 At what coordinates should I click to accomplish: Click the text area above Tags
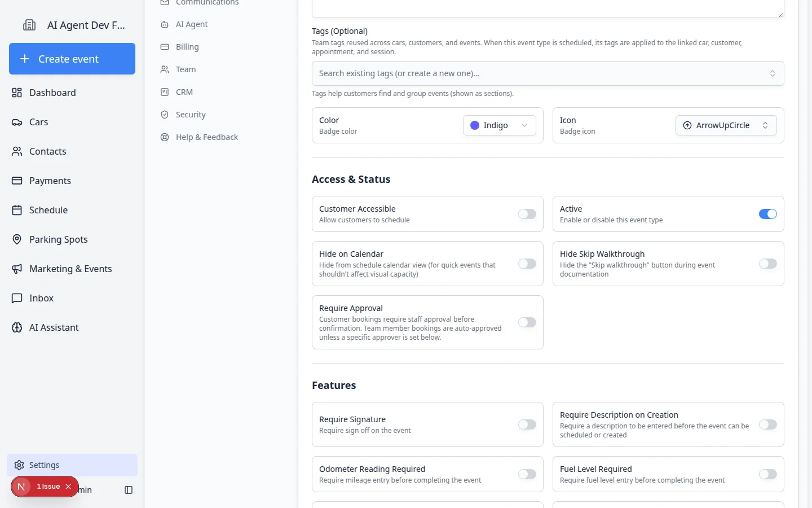[548, 8]
